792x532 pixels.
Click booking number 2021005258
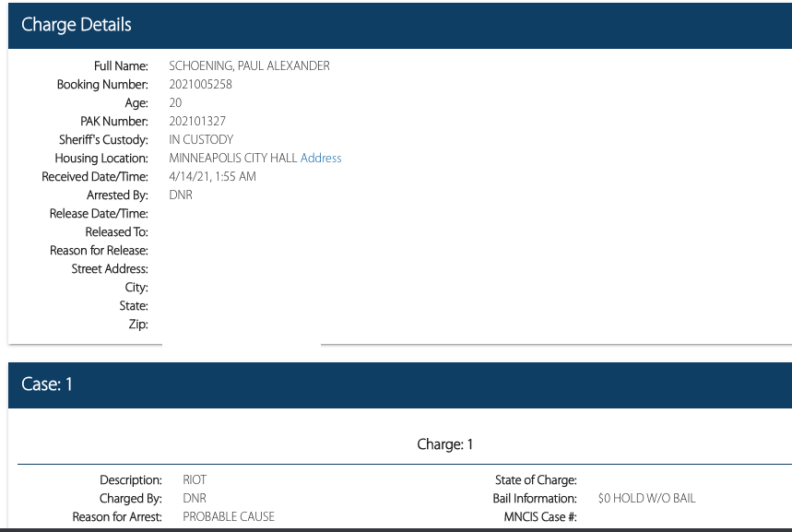200,85
